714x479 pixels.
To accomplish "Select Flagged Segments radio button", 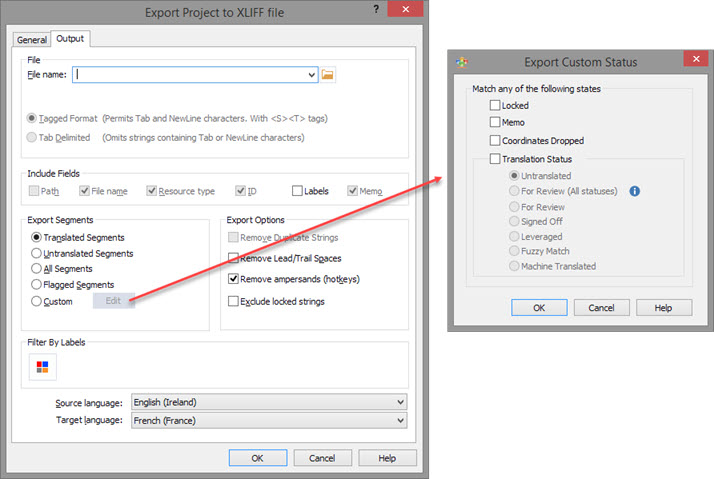I will coord(36,285).
